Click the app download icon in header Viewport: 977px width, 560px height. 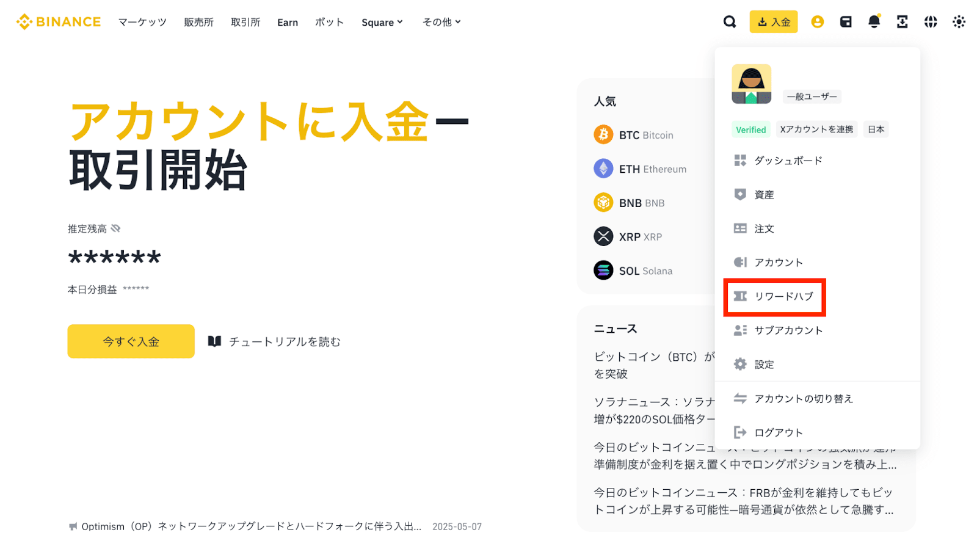[902, 22]
